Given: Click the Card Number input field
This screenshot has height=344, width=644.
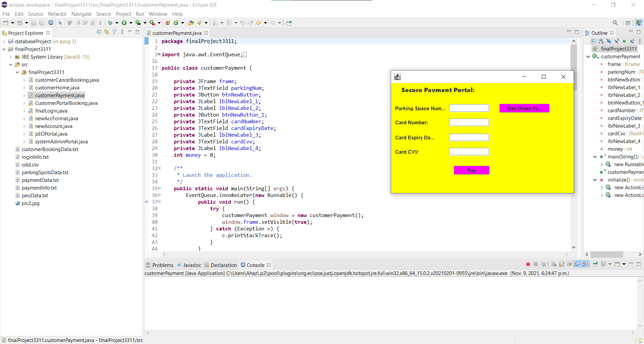Looking at the screenshot, I should 469,122.
